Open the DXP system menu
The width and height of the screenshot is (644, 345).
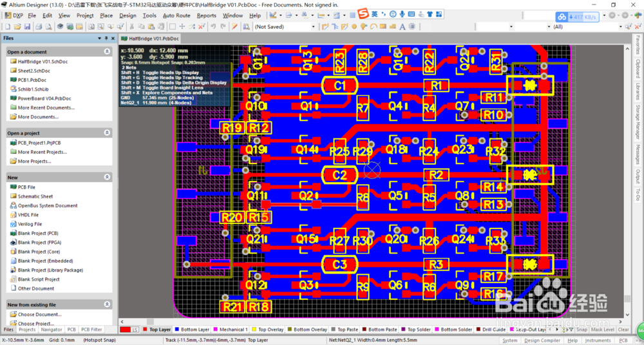coord(14,15)
